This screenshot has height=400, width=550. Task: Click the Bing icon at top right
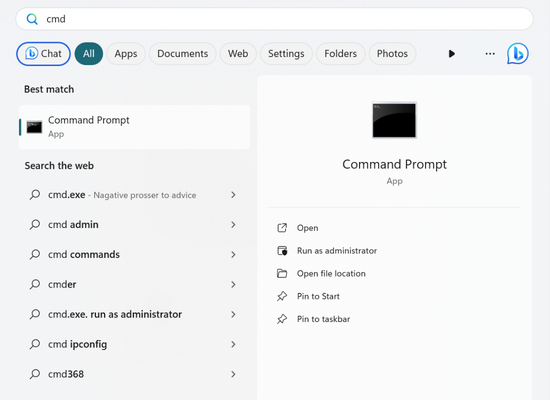517,54
